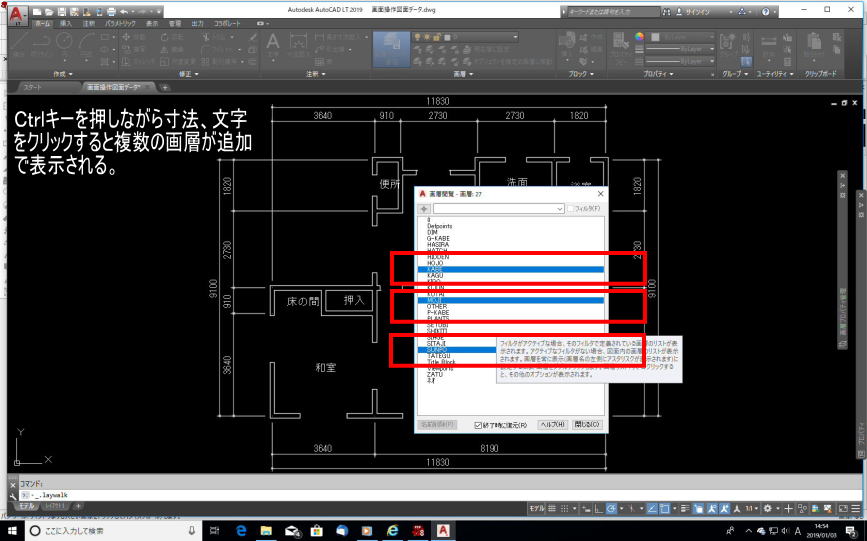Click the Windows taskbar search box

(113, 530)
